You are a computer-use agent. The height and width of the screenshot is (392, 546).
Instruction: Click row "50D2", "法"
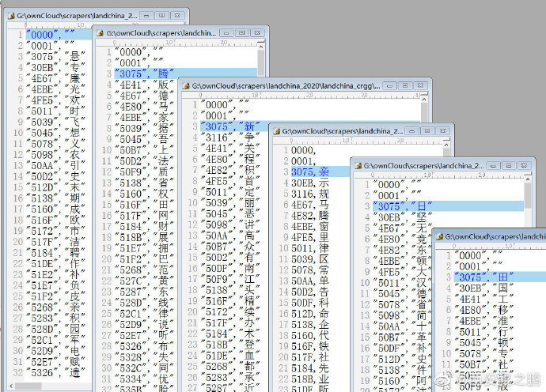[144, 161]
